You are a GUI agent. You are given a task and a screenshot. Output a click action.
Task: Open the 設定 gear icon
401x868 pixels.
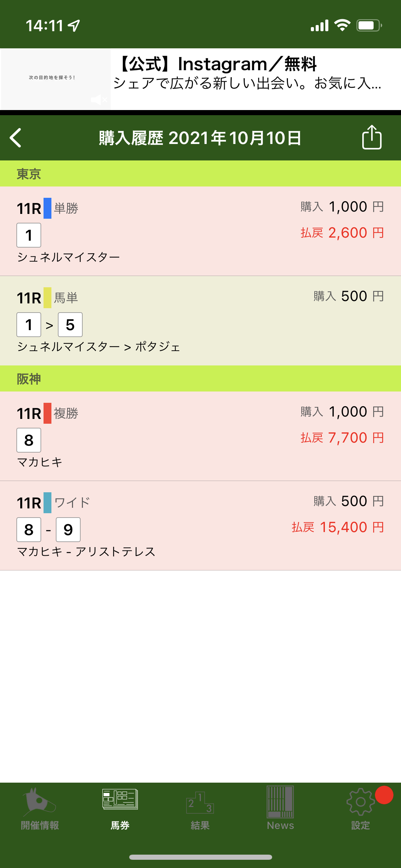click(360, 809)
